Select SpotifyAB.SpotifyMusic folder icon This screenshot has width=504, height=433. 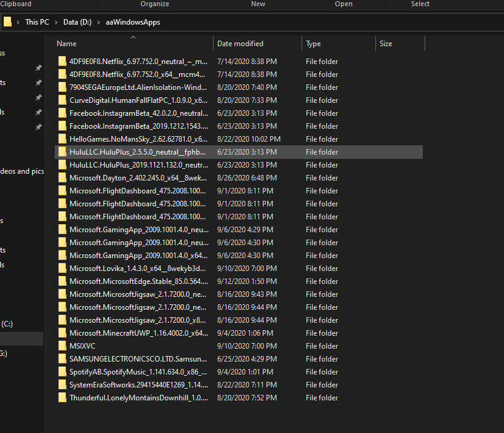(62, 372)
